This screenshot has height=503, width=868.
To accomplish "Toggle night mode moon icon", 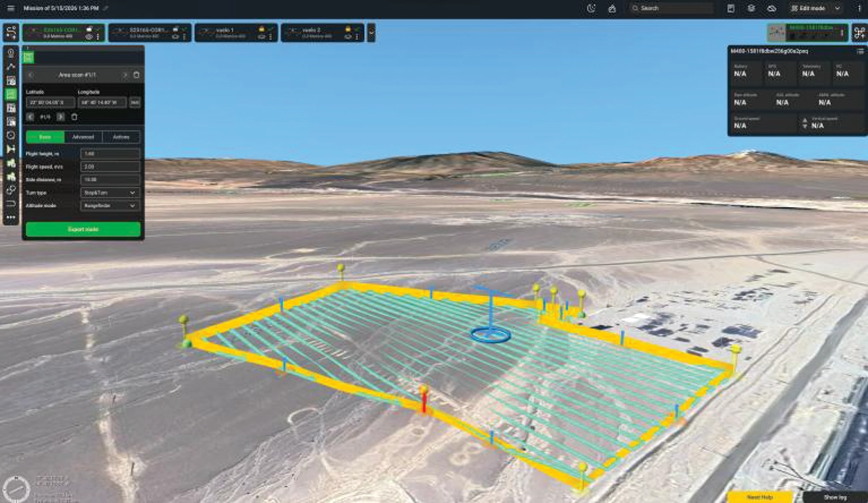I will 592,8.
